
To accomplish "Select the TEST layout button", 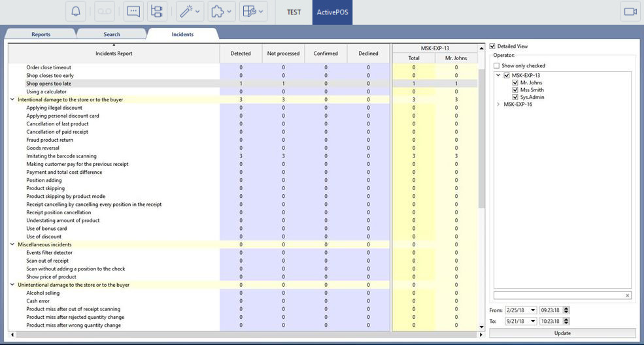I will 294,12.
